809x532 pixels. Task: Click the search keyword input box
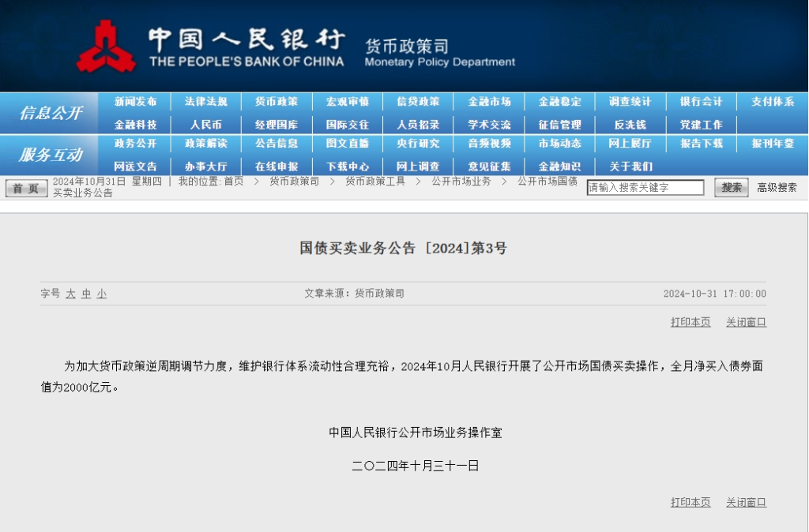[x=644, y=187]
